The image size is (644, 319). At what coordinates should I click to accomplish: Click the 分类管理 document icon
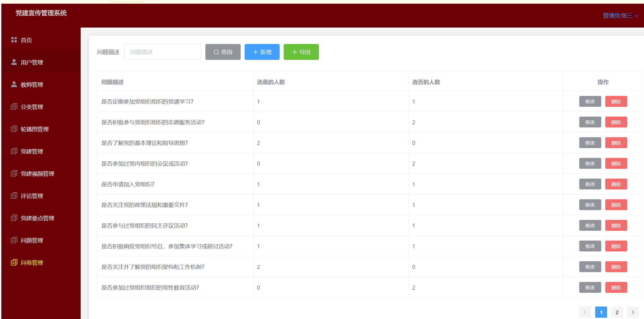pyautogui.click(x=14, y=107)
